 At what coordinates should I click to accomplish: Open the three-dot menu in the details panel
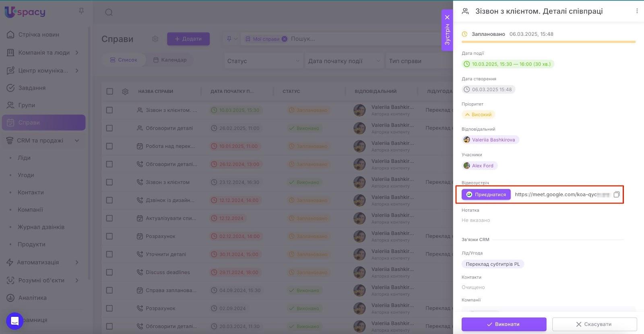[x=637, y=11]
